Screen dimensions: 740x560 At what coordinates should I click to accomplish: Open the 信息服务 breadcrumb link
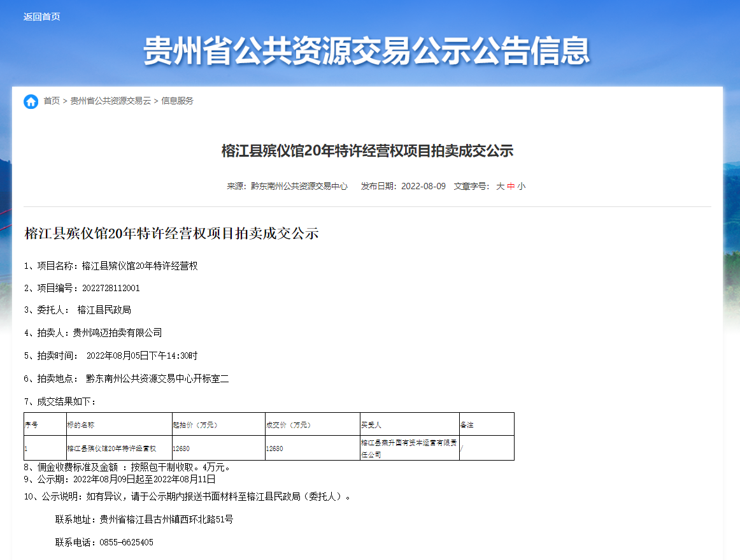coord(176,101)
